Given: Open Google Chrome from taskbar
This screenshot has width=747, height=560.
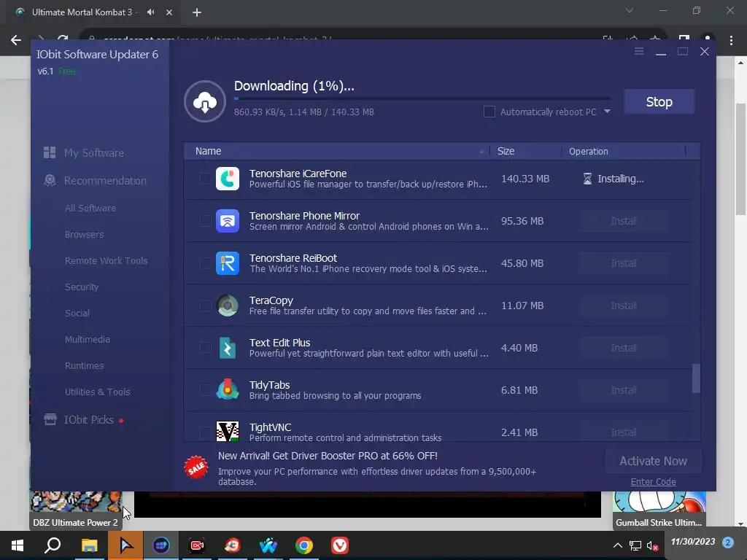Looking at the screenshot, I should pos(304,545).
